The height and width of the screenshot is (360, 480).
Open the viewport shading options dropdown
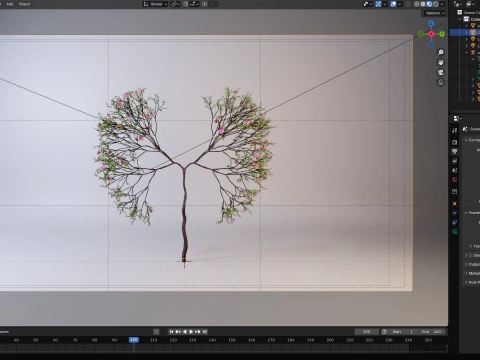click(x=442, y=4)
